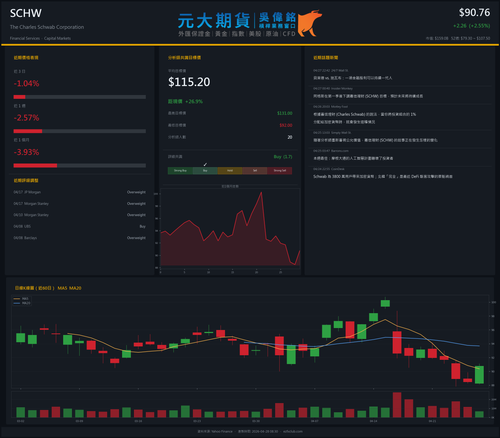Click the progress bar under -3.93%
This screenshot has height=438, width=500.
pos(80,166)
